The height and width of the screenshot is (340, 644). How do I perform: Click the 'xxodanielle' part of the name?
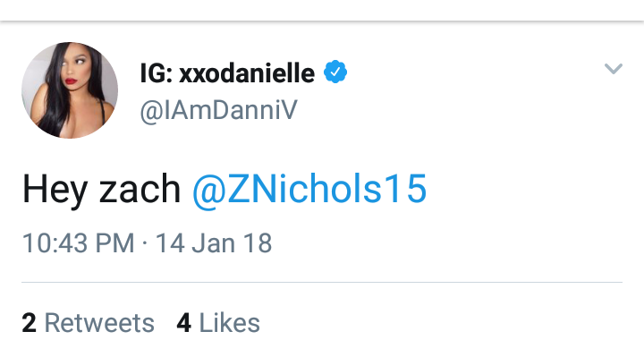tap(247, 73)
